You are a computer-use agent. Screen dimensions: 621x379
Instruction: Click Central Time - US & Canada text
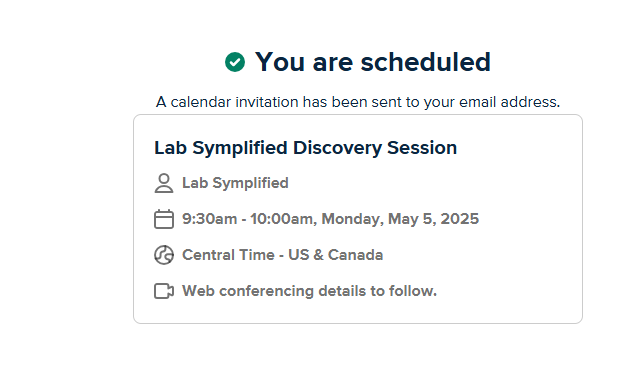(x=282, y=255)
